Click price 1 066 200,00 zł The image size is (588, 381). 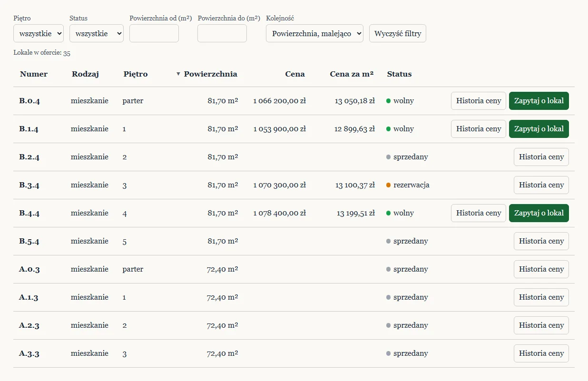pyautogui.click(x=280, y=101)
